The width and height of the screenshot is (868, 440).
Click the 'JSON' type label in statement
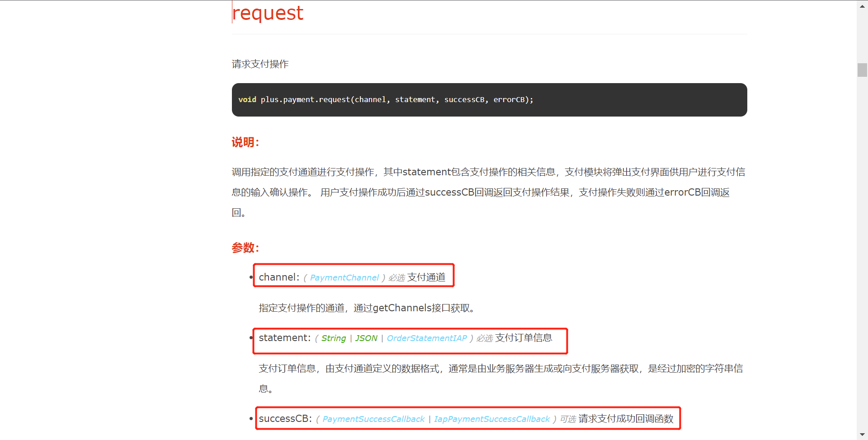pyautogui.click(x=366, y=338)
